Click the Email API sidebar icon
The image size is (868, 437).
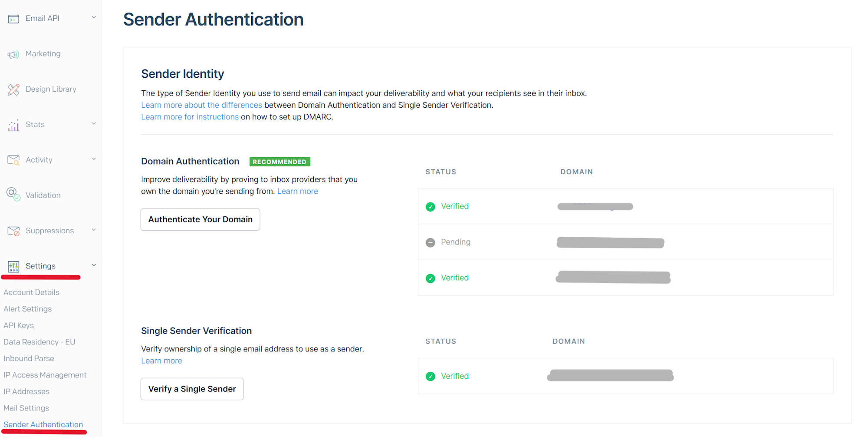tap(13, 19)
